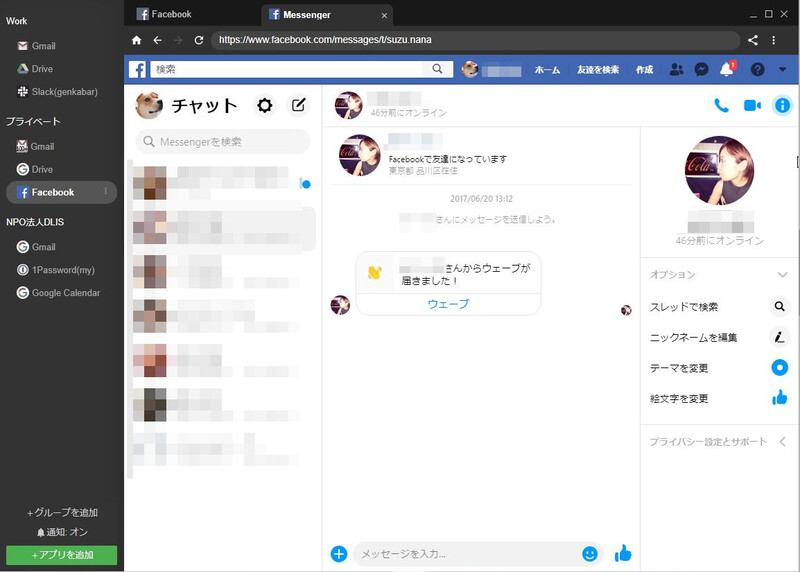Open 作成 in Facebook bar

644,70
